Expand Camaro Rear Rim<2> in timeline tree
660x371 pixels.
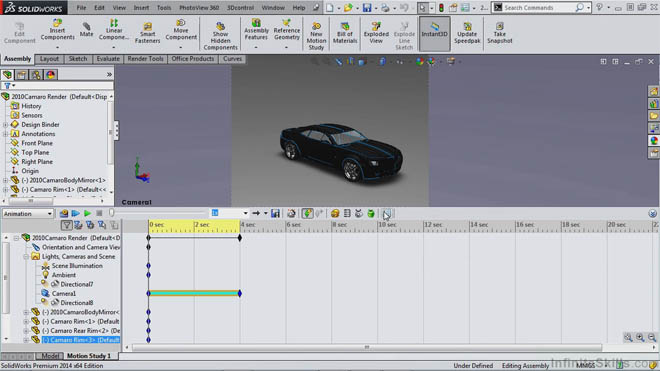26,331
